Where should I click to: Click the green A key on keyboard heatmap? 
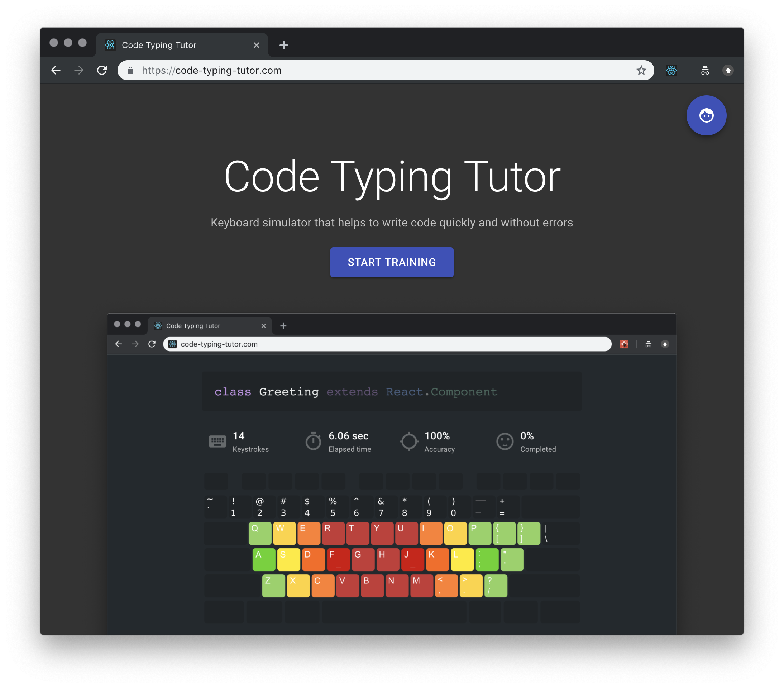pos(263,559)
